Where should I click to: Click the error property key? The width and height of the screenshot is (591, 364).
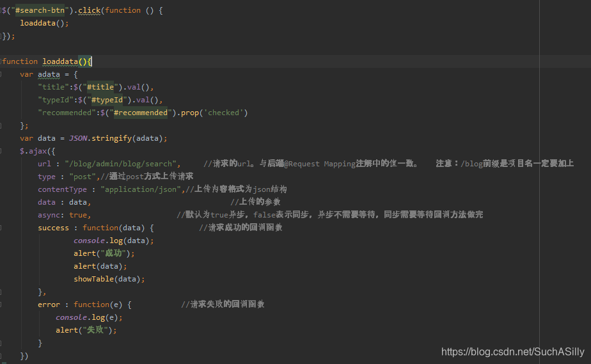(49, 305)
